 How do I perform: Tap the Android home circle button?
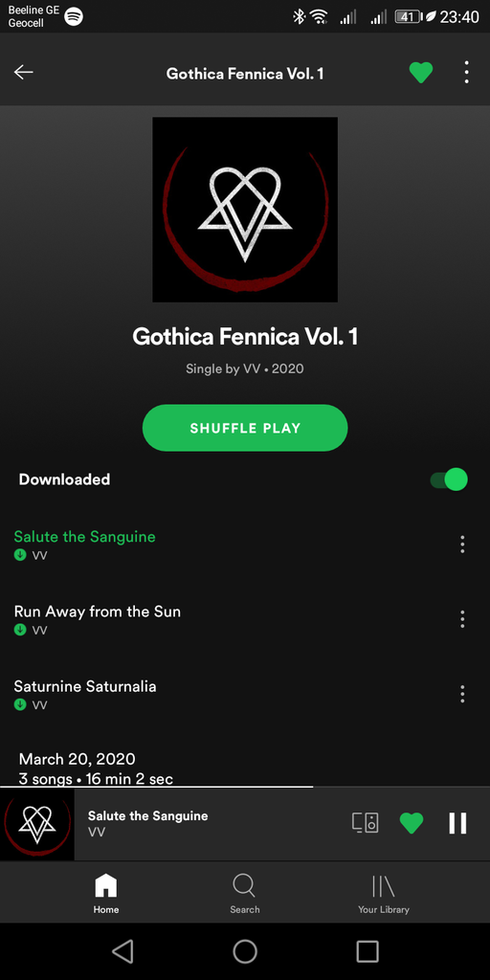(x=245, y=951)
